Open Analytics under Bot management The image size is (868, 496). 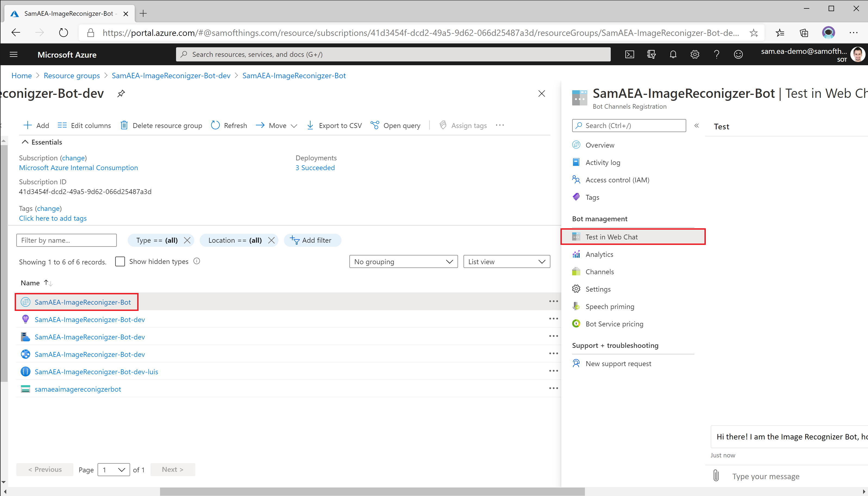click(x=599, y=254)
